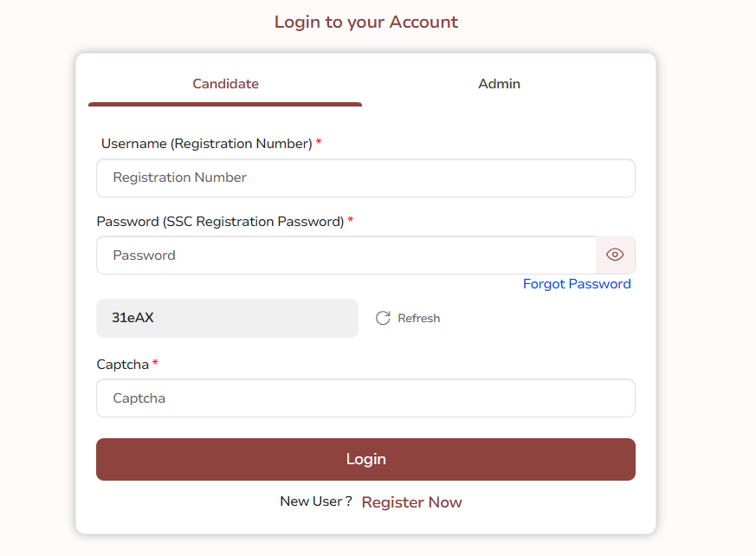Click into the Password field

click(x=346, y=255)
